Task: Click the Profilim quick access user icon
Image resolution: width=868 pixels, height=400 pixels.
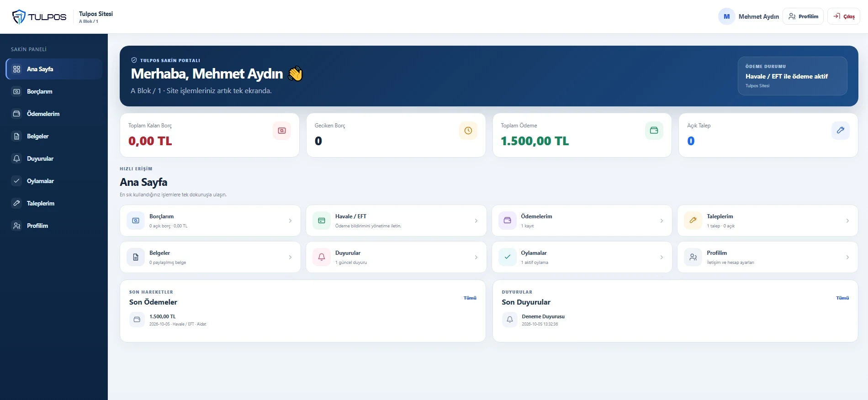Action: pyautogui.click(x=693, y=257)
